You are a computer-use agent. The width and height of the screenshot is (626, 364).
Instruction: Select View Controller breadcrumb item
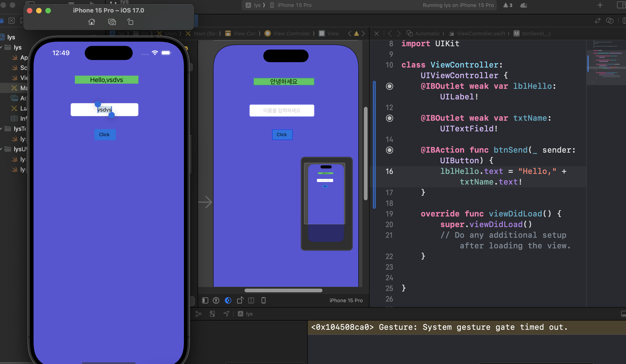pyautogui.click(x=291, y=34)
